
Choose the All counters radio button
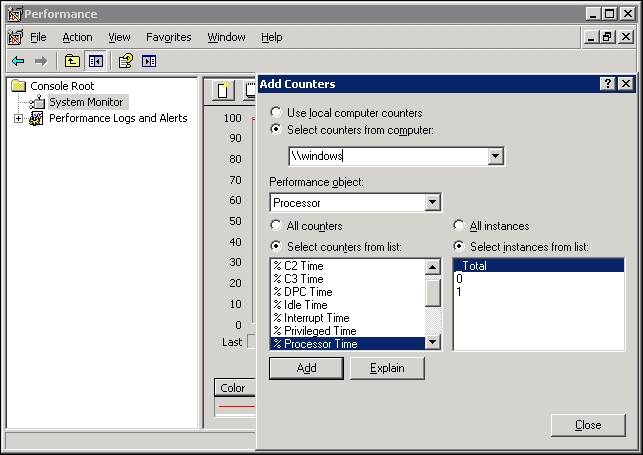[x=277, y=226]
